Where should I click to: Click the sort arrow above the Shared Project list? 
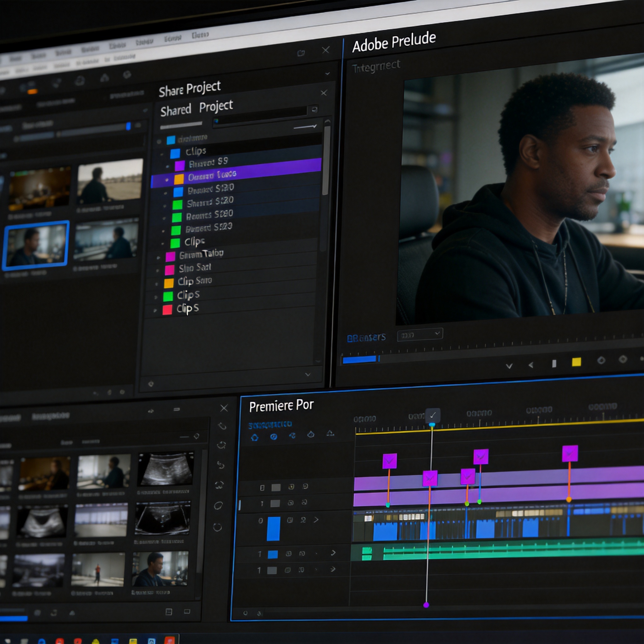pos(305,127)
